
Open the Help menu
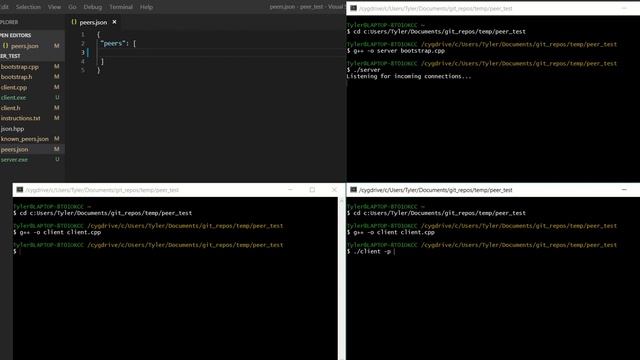tap(146, 7)
